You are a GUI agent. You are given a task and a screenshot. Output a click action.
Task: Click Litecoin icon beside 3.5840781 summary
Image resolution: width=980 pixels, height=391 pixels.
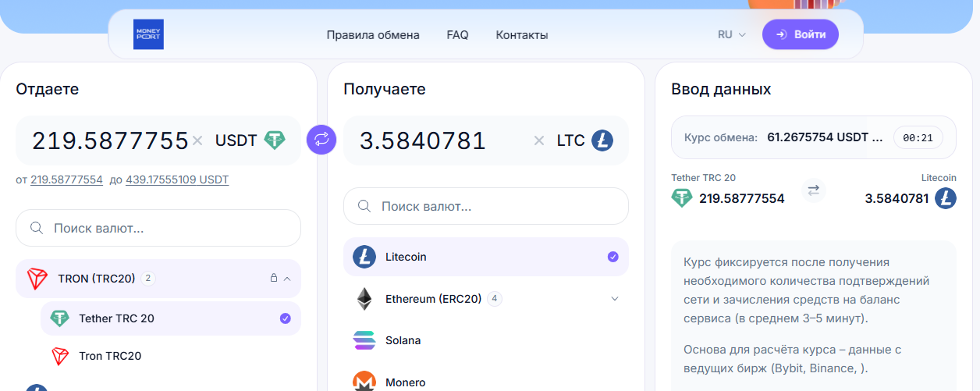[x=946, y=197]
